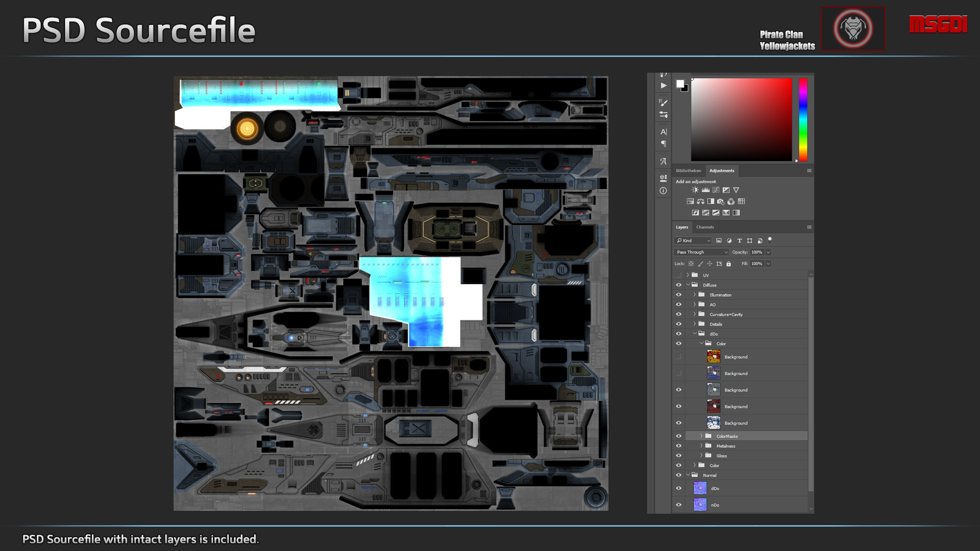The width and height of the screenshot is (980, 551).
Task: Open the Pass Through blend mode dropdown
Action: 702,252
